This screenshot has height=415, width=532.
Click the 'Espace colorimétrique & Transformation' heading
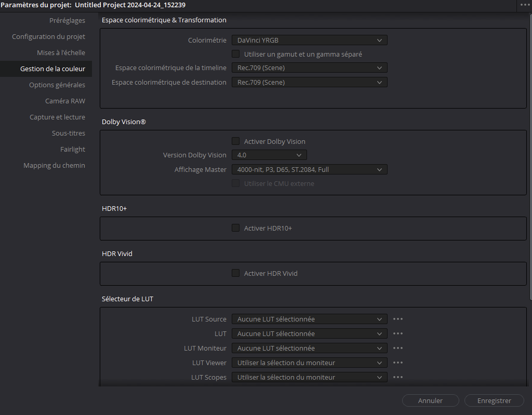click(x=164, y=20)
